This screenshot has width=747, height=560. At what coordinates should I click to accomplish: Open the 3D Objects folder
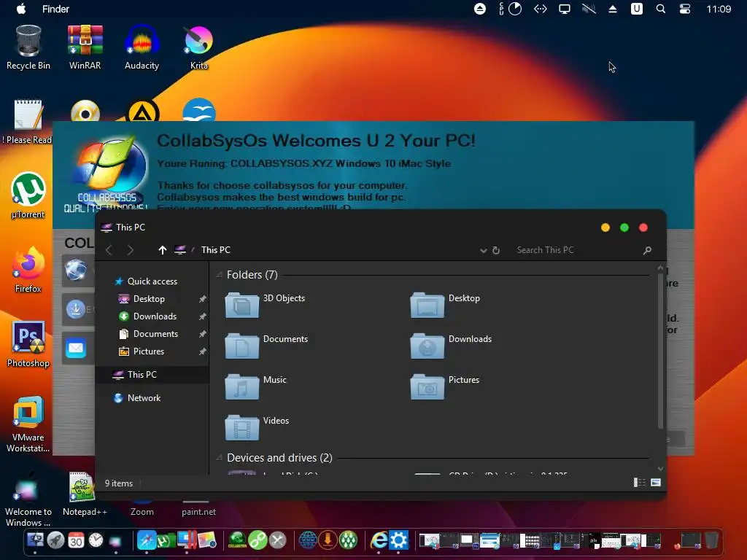(265, 305)
